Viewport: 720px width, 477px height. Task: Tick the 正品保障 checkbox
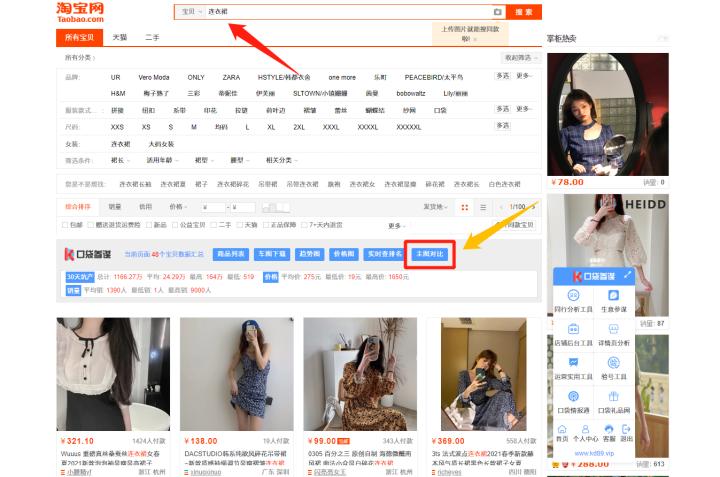[266, 225]
